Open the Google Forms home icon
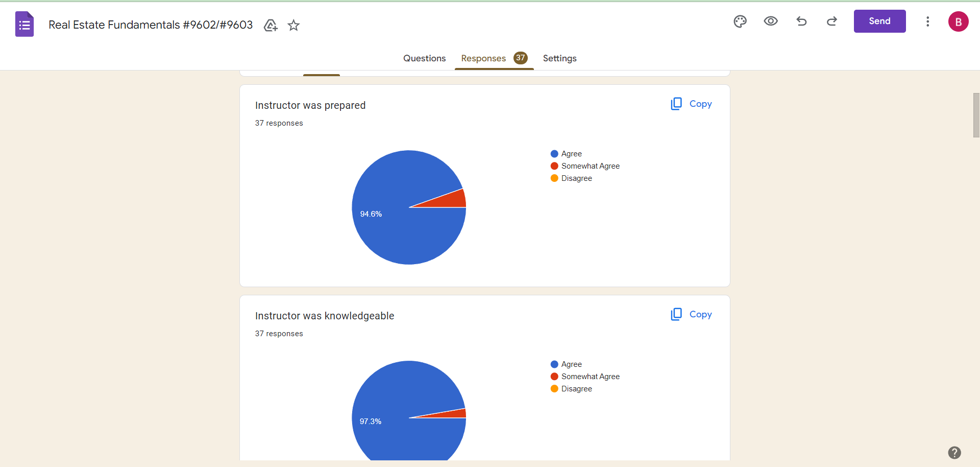This screenshot has height=467, width=980. tap(24, 24)
